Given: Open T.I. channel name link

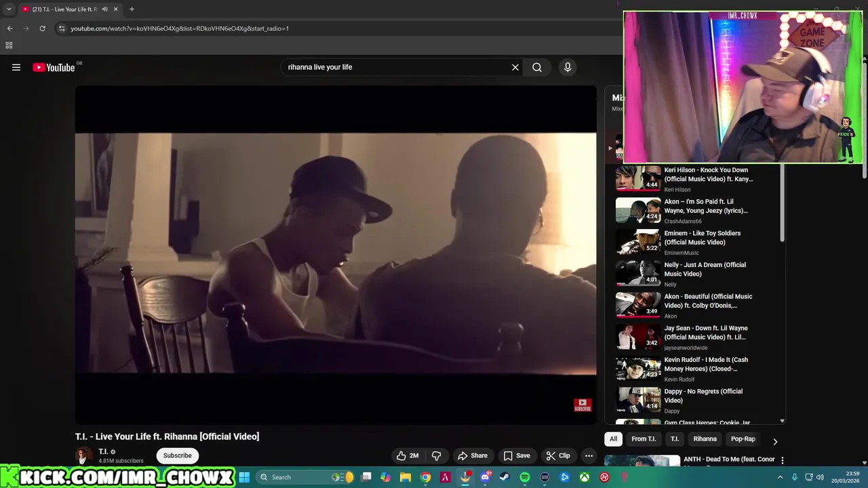Looking at the screenshot, I should 103,451.
